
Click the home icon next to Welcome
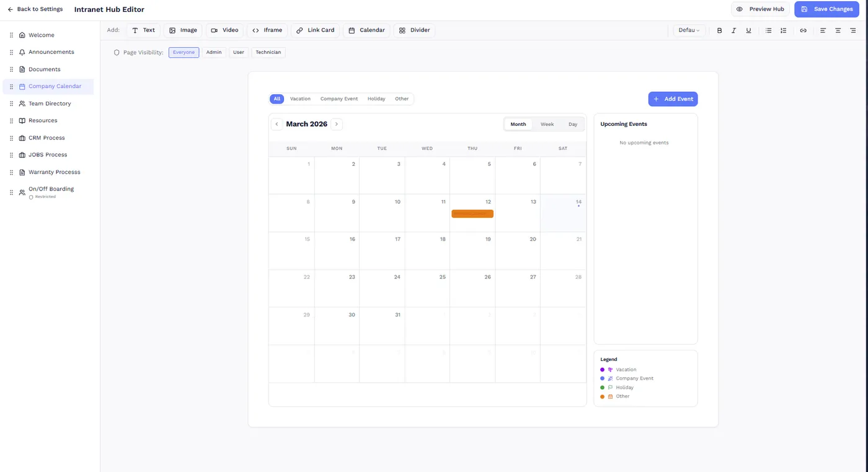22,35
